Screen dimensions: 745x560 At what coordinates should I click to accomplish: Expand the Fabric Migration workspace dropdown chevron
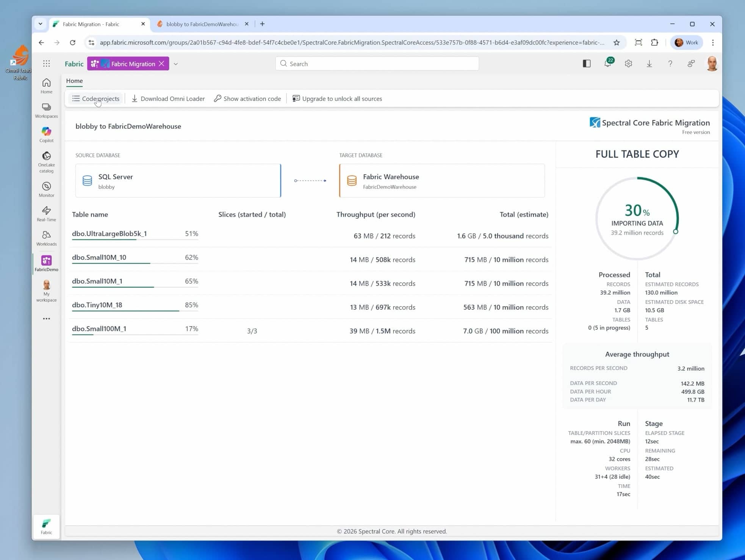[x=175, y=64]
